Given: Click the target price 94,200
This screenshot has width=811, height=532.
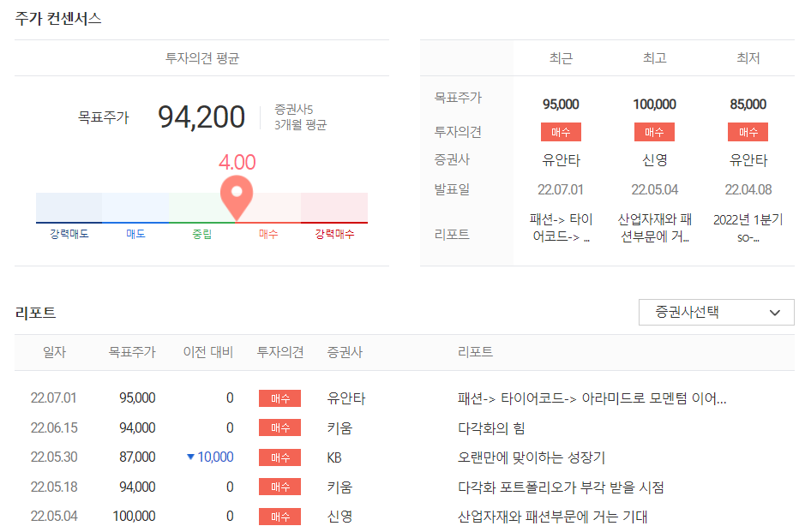Looking at the screenshot, I should [201, 117].
